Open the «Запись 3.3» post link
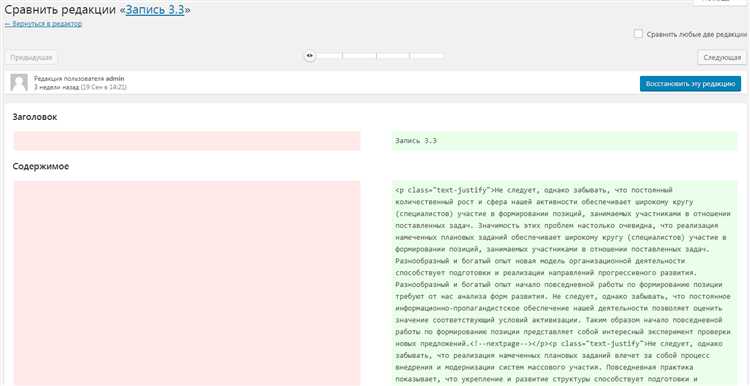The width and height of the screenshot is (750, 386). pos(155,10)
